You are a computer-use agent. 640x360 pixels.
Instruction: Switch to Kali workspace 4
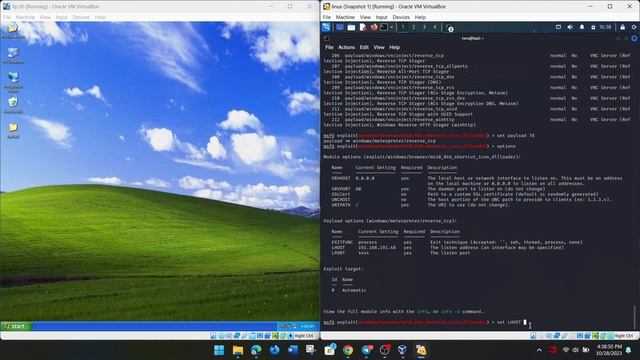point(435,27)
